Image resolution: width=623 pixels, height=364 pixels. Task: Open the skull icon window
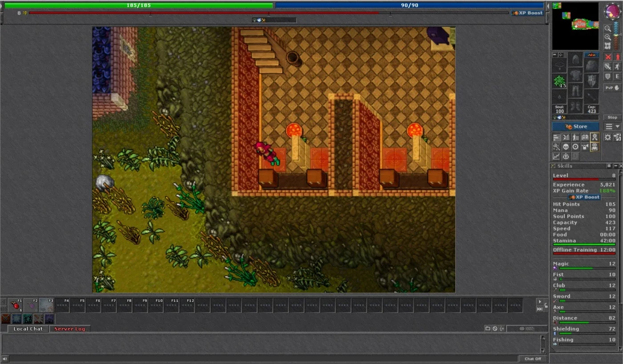(566, 147)
